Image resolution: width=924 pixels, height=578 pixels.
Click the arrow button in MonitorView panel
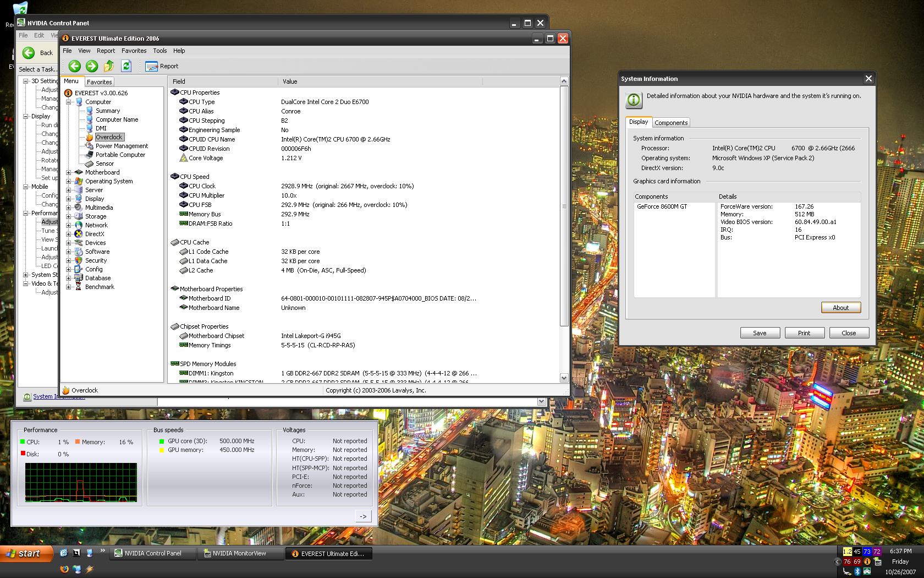pyautogui.click(x=363, y=516)
